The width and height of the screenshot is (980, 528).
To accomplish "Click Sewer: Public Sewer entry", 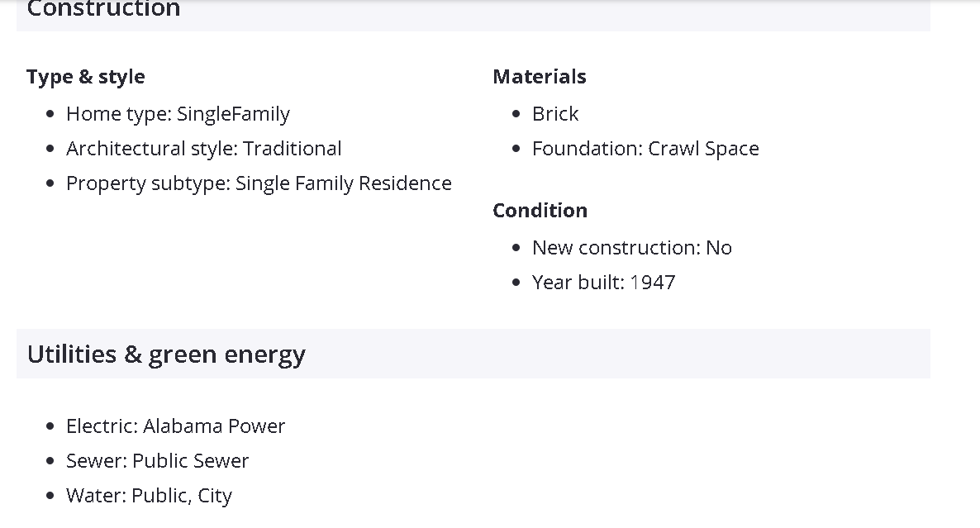I will [157, 461].
